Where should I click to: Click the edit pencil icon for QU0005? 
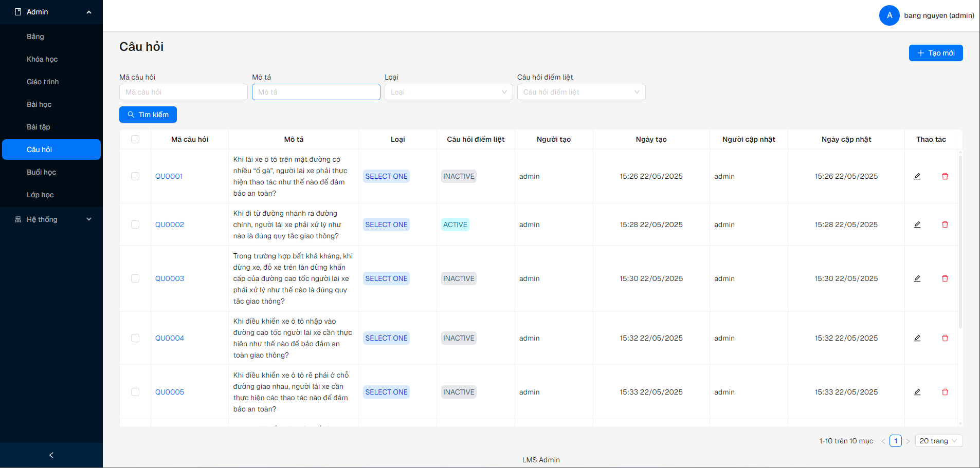[x=917, y=392]
